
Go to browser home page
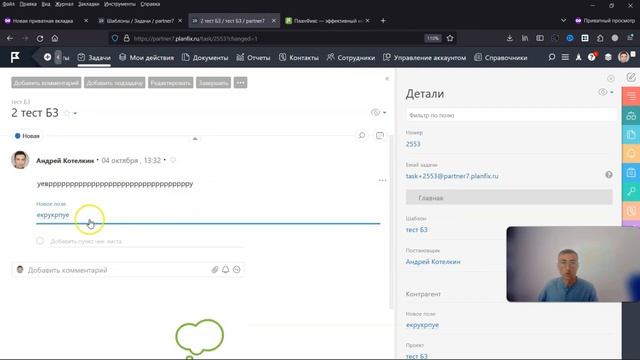click(x=55, y=38)
